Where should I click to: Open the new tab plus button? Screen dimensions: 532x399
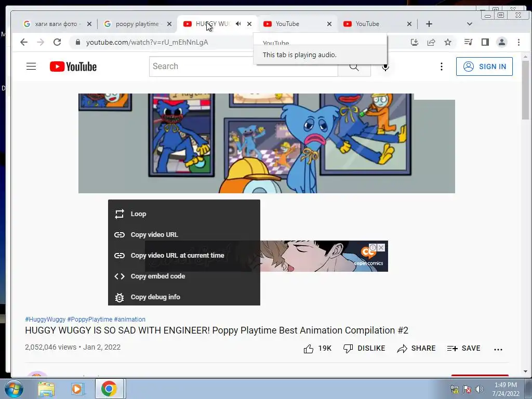tap(429, 24)
